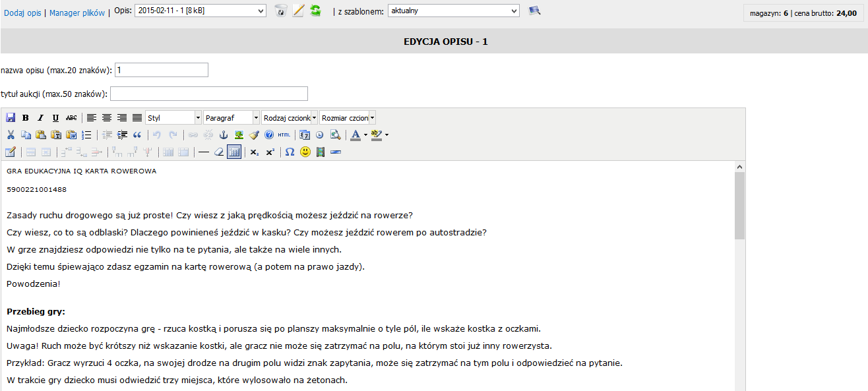Click the indent icon
868x391 pixels.
point(122,135)
